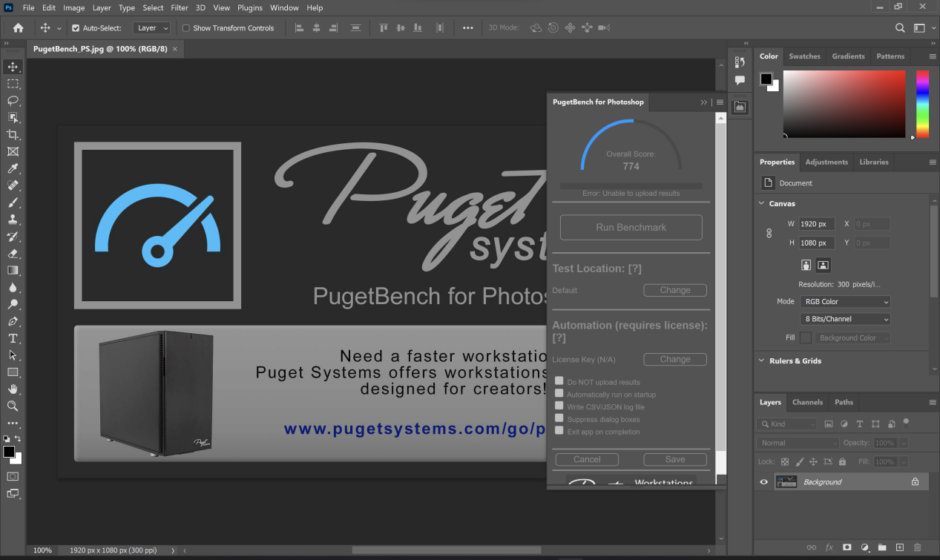
Task: Select the Blur tool
Action: (x=13, y=288)
